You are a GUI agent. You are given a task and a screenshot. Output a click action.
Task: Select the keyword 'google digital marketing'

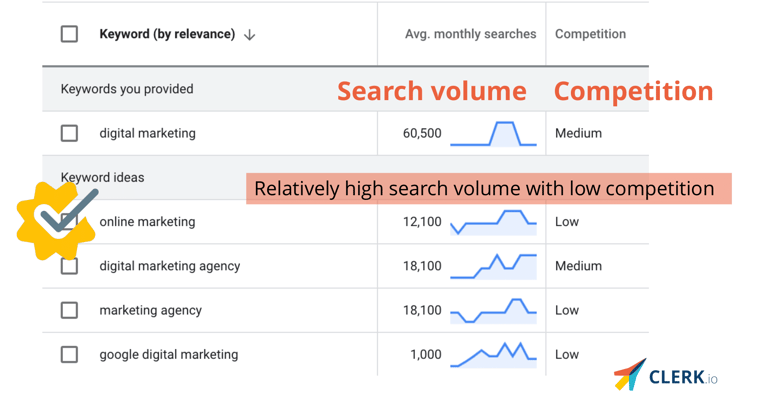click(169, 355)
